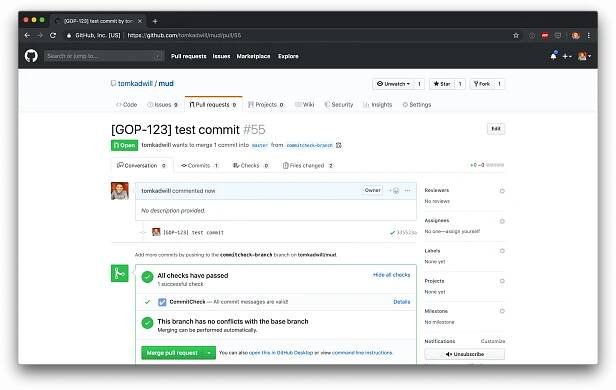Switch to the repository Settings tab

click(417, 104)
